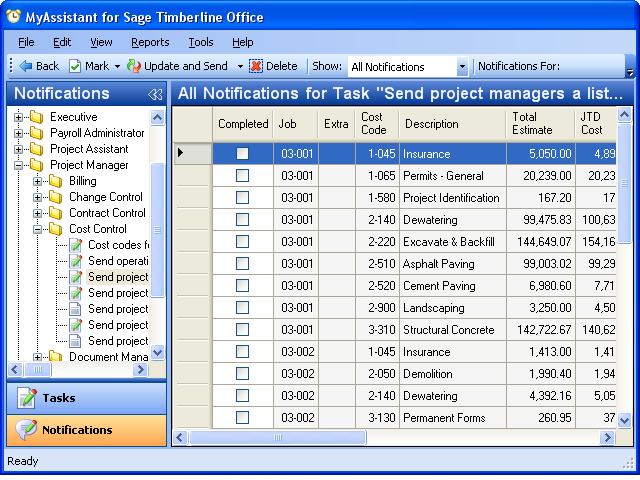This screenshot has height=480, width=640.
Task: Open the Reports menu
Action: (150, 42)
